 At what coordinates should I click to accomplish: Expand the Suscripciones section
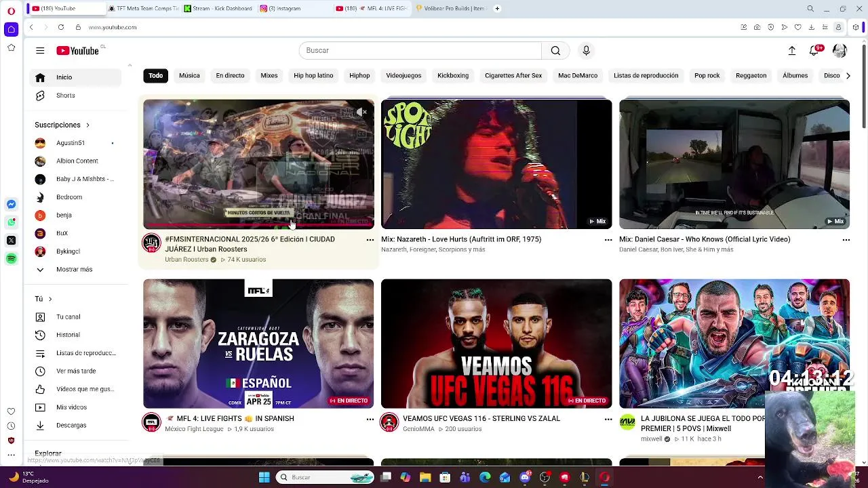[x=62, y=125]
